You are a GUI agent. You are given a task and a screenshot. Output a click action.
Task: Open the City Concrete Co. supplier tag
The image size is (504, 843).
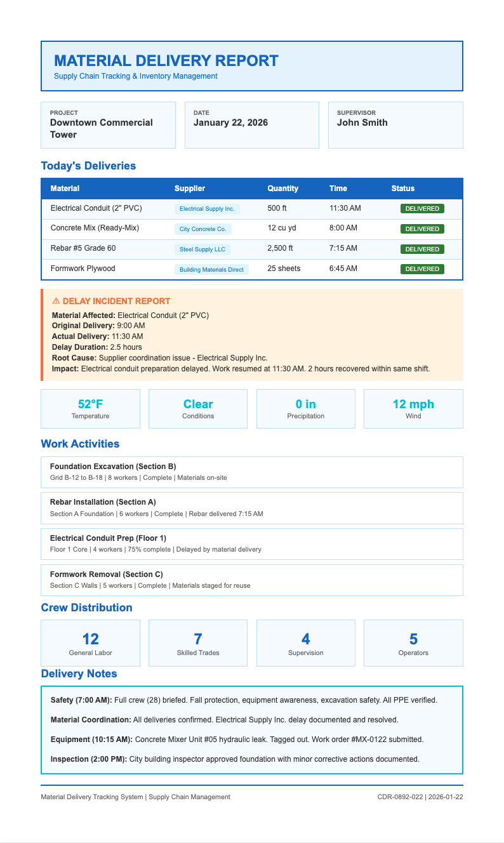pyautogui.click(x=202, y=229)
